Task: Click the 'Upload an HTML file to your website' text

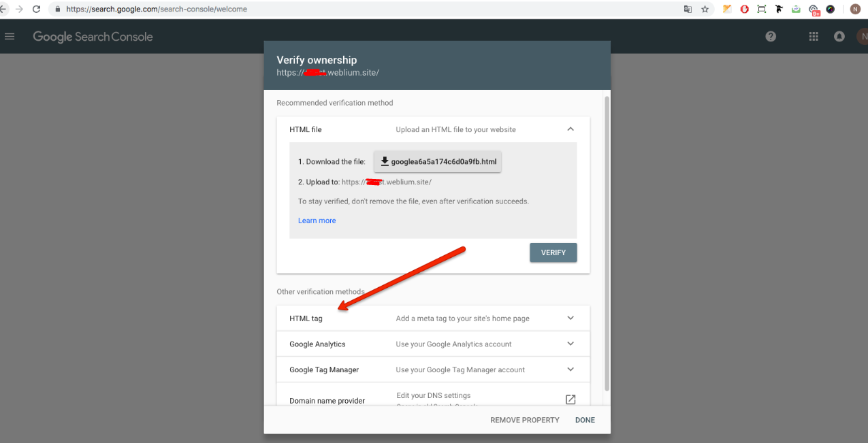Action: click(456, 129)
